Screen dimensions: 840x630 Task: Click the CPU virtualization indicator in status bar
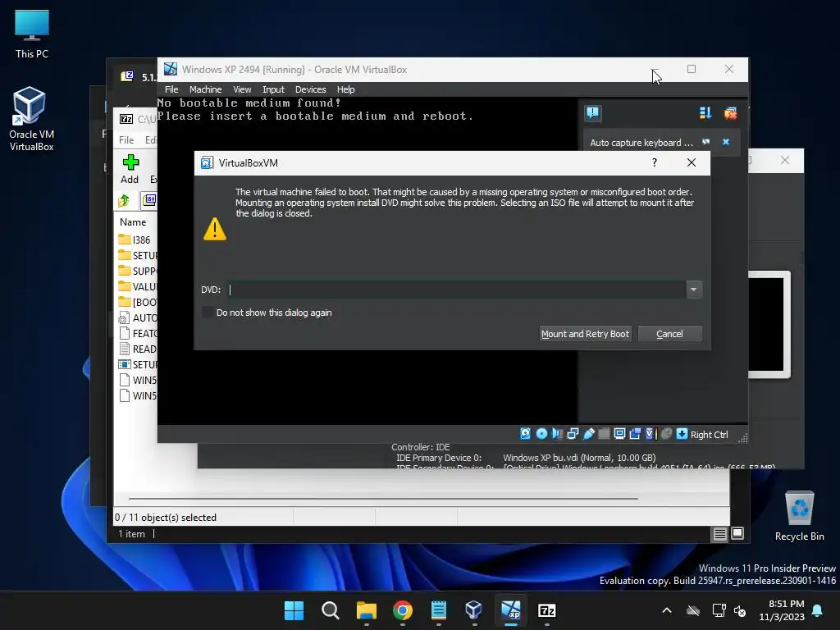point(651,434)
